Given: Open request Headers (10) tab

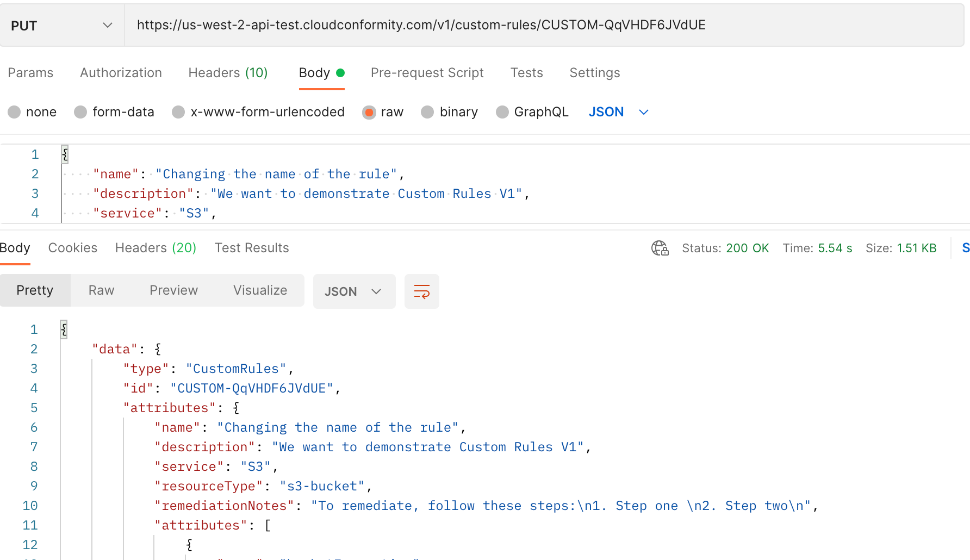Looking at the screenshot, I should pos(228,73).
